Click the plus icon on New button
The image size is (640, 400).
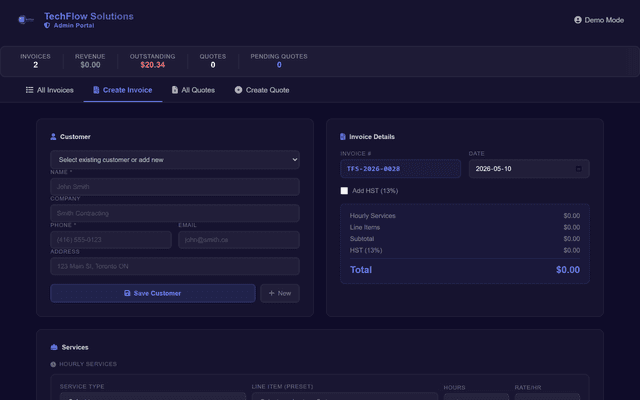point(271,293)
